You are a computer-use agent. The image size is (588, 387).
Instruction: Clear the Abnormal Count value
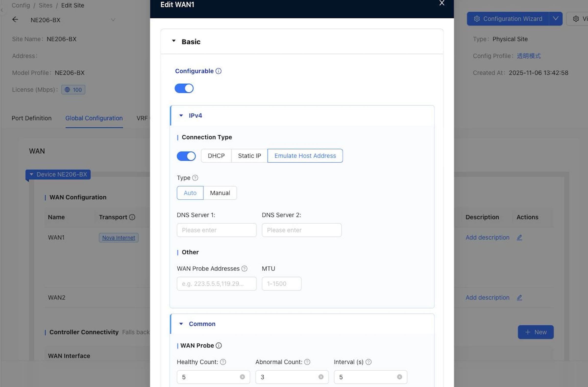(x=321, y=377)
